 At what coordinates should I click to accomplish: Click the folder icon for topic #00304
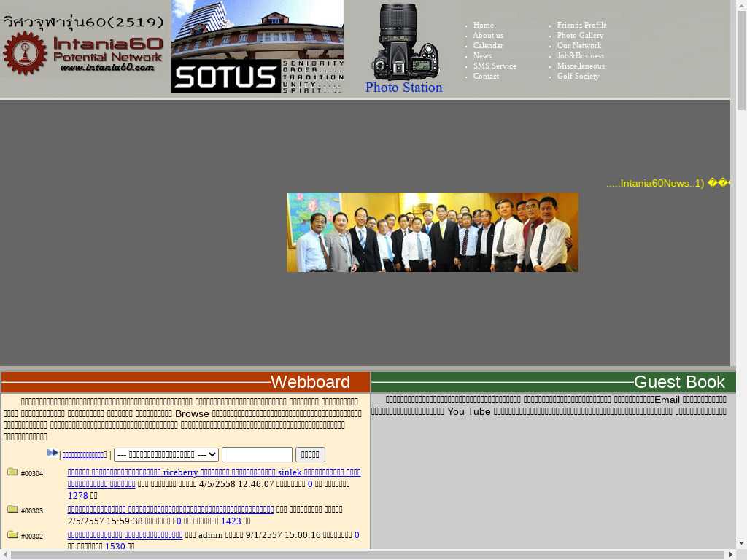pyautogui.click(x=13, y=472)
